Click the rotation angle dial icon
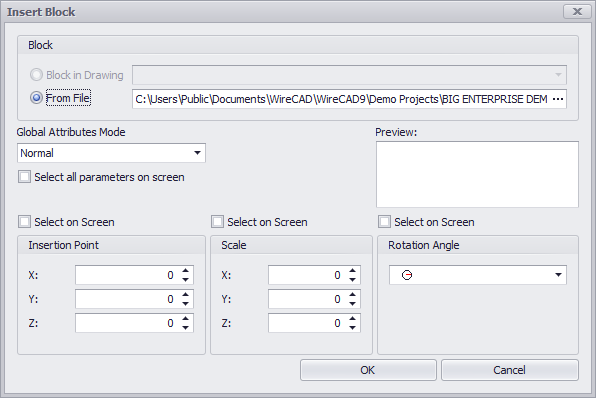This screenshot has width=596, height=398. (x=407, y=275)
